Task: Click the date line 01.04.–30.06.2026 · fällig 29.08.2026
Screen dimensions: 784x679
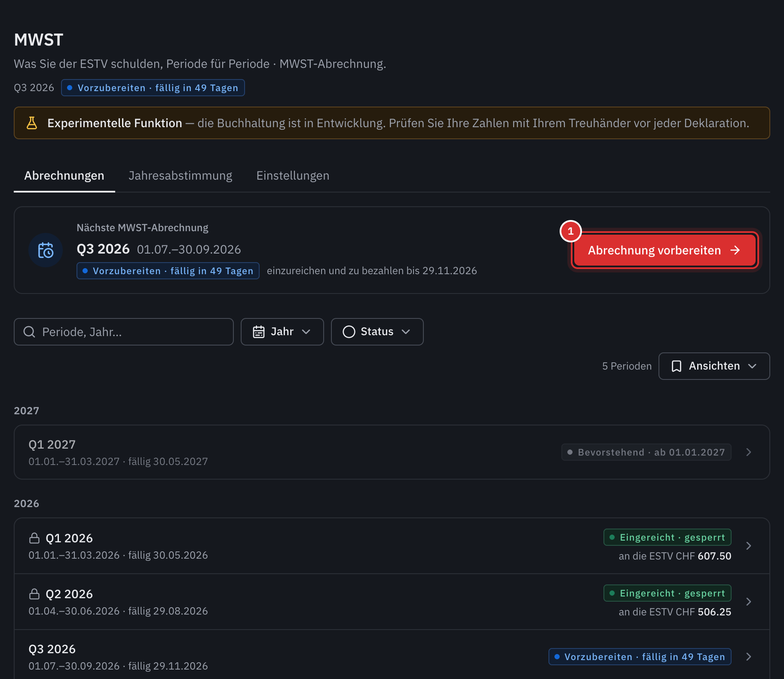Action: pos(118,611)
